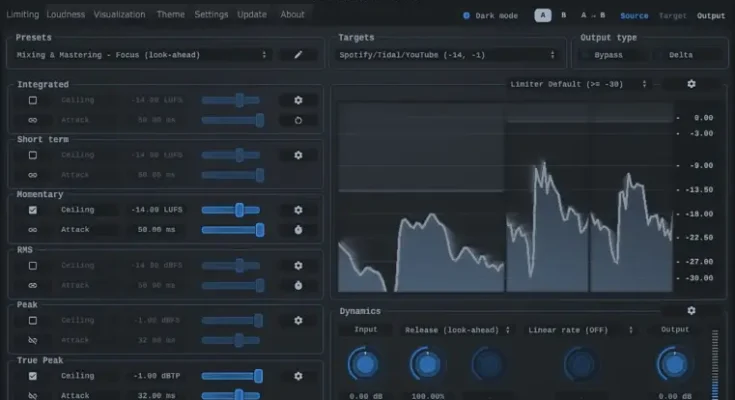The width and height of the screenshot is (735, 400).
Task: Open the True Peak gear settings
Action: click(x=298, y=376)
